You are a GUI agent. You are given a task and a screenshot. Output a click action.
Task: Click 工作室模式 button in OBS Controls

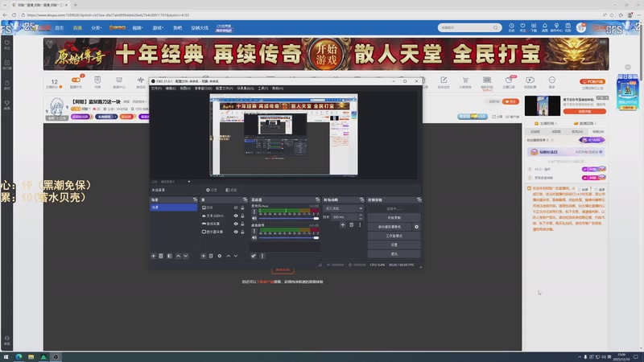(394, 236)
